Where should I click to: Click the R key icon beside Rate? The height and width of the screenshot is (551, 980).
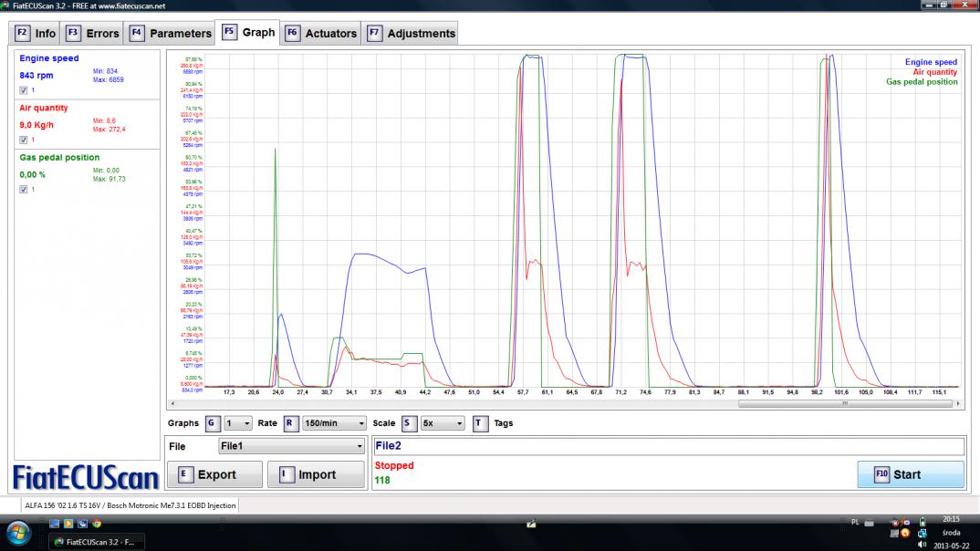[290, 423]
